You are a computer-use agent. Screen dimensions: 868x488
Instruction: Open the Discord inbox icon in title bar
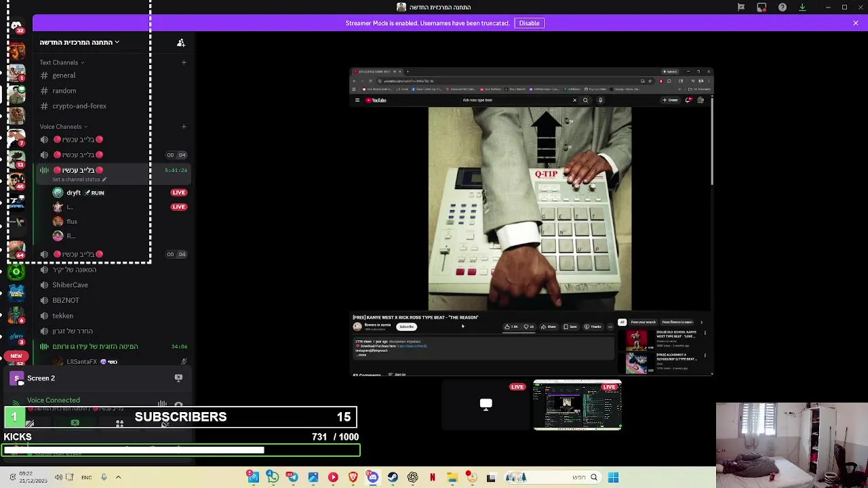click(762, 7)
